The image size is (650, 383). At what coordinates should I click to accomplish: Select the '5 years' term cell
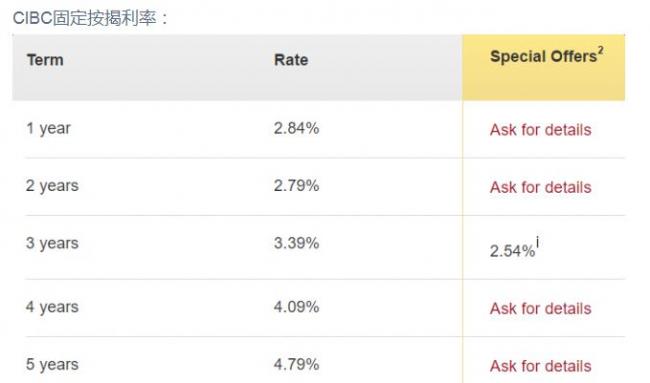(52, 365)
